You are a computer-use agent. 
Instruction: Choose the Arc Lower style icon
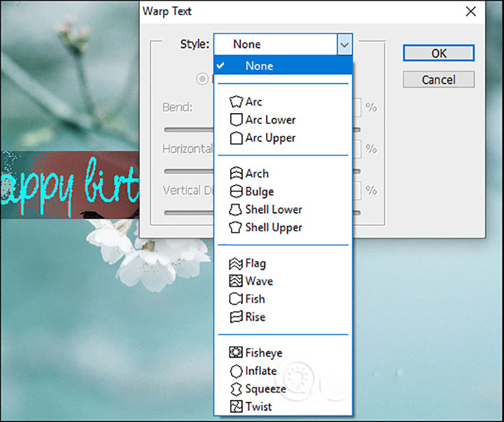coord(236,120)
